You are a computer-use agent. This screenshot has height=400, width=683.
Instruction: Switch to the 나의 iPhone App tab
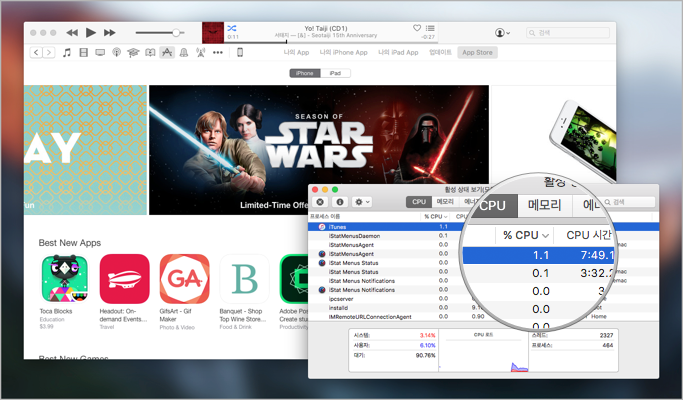click(x=344, y=52)
